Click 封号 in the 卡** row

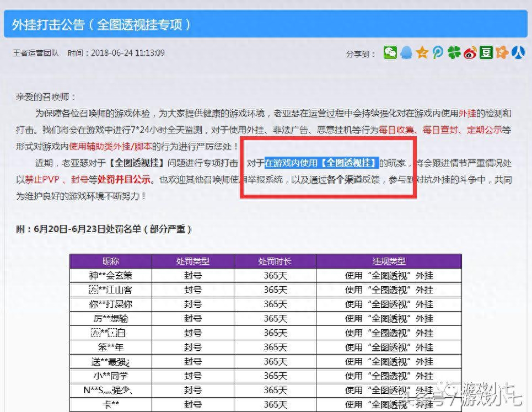(193, 404)
